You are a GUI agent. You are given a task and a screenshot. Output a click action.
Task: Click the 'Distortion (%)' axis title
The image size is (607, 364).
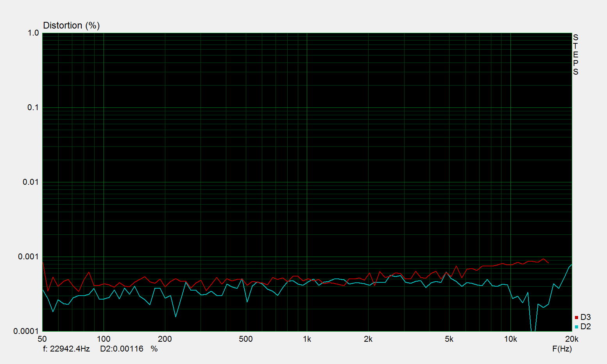[72, 25]
